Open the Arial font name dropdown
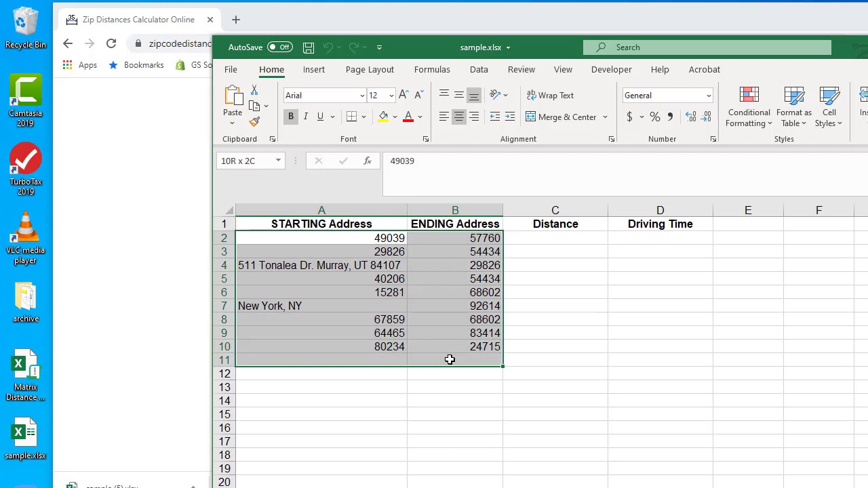Viewport: 868px width, 488px height. coord(361,96)
